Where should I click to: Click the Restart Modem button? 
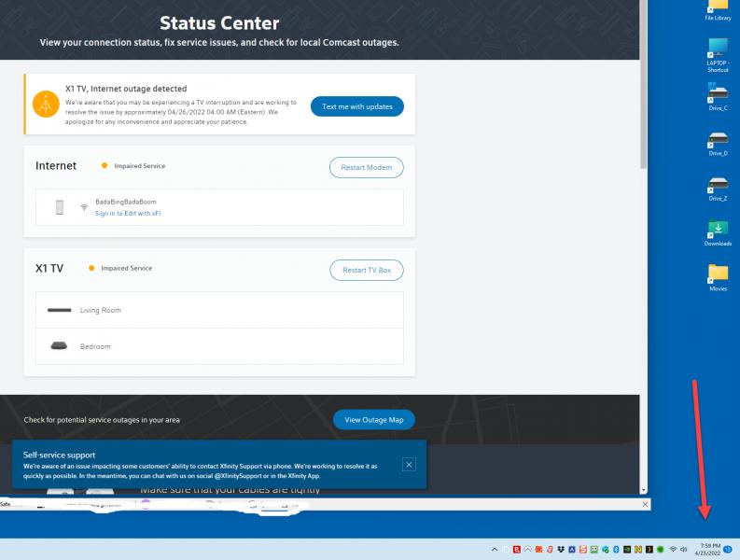[x=366, y=167]
